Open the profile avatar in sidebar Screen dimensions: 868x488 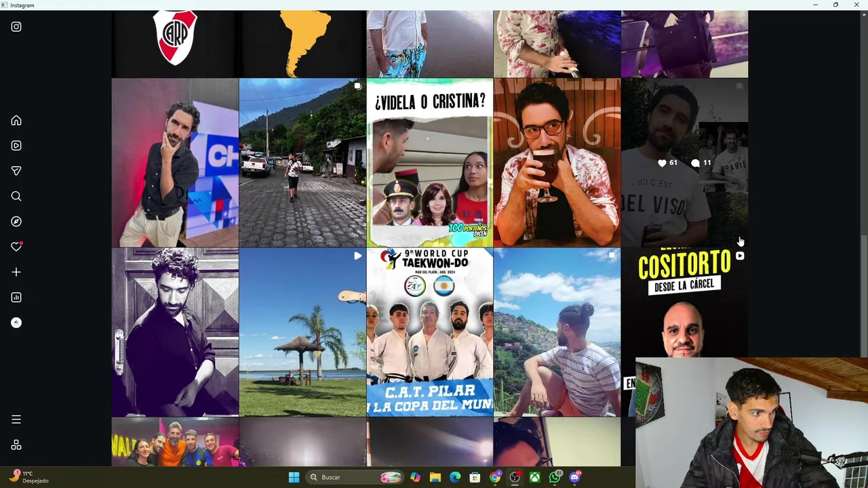tap(16, 323)
